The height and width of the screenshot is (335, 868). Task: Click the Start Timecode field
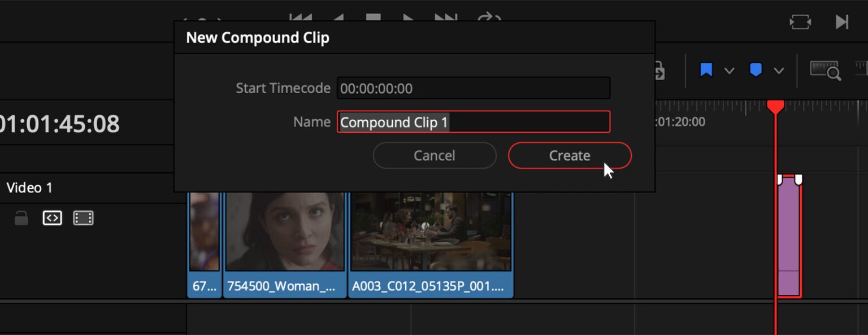point(474,88)
